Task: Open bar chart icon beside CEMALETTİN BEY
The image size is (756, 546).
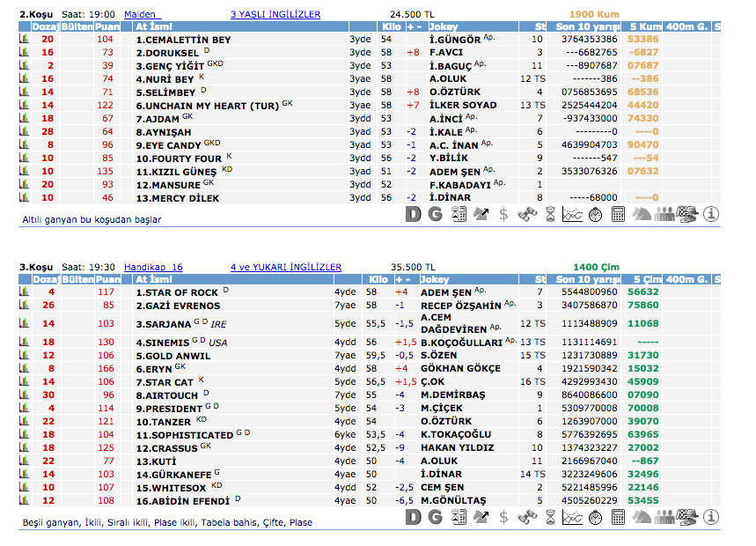Action: (25, 40)
